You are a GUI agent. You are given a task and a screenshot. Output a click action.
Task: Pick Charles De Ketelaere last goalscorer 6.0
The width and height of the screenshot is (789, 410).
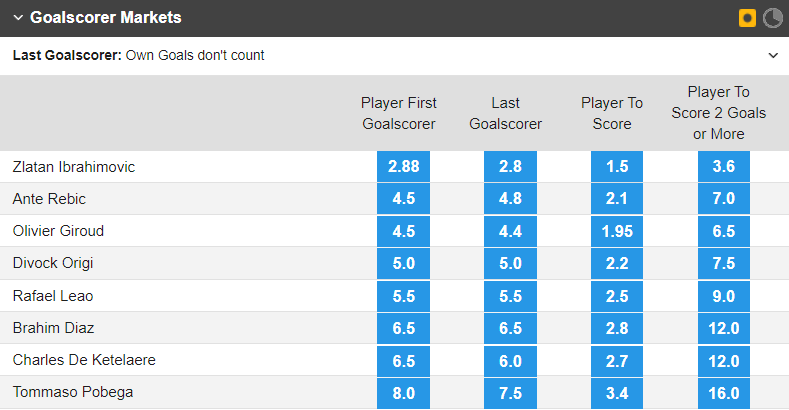510,360
